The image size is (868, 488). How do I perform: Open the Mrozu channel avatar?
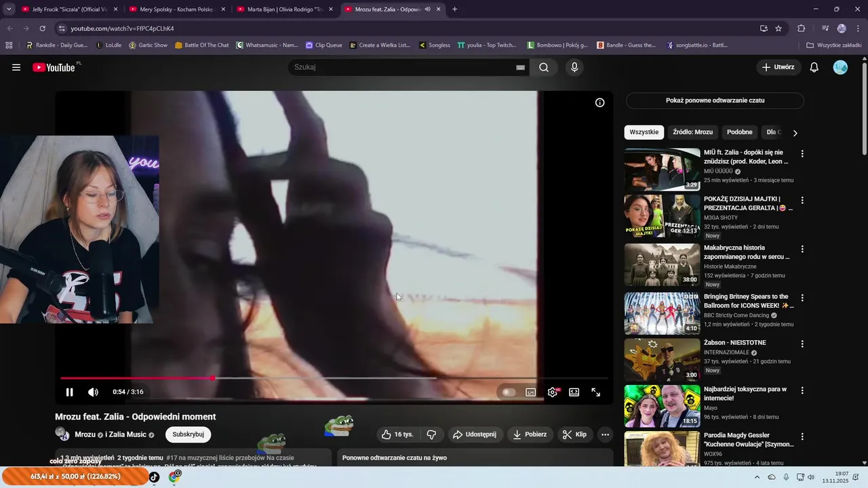coord(62,434)
